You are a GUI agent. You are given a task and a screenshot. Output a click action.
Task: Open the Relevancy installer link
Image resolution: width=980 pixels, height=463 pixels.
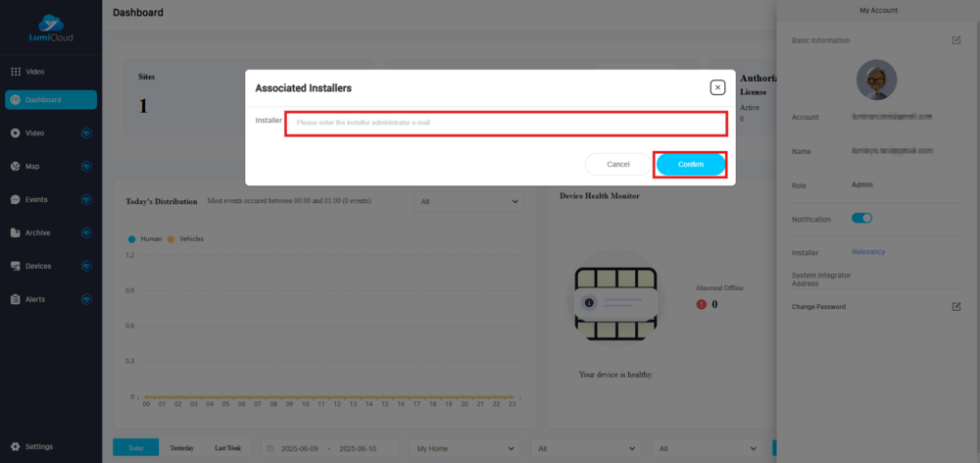(x=867, y=252)
